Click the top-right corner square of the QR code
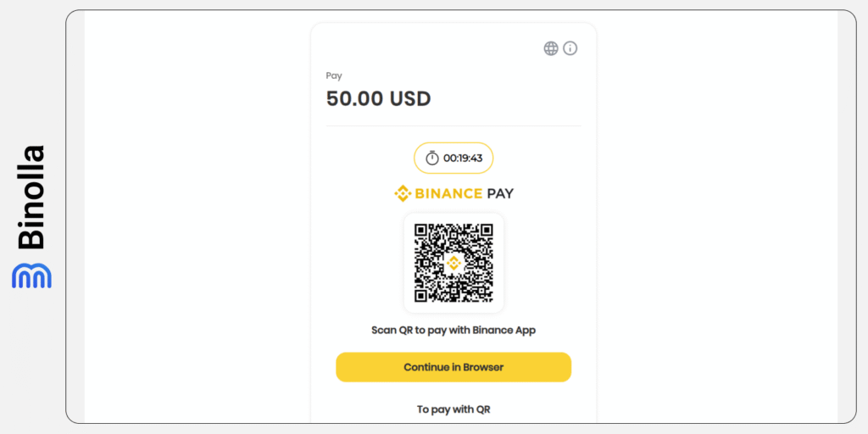Screen dimensions: 868x434 click(483, 233)
